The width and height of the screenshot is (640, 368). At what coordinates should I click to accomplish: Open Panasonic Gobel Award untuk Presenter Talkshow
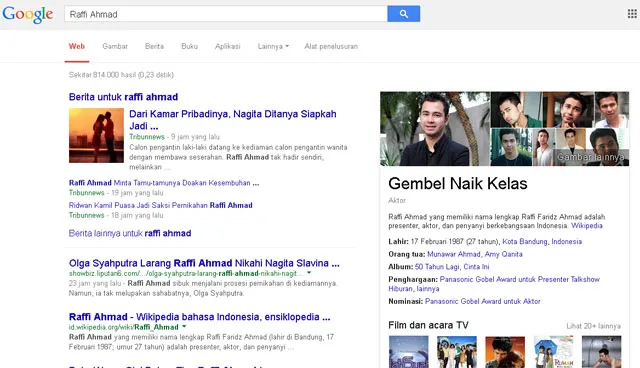click(519, 279)
